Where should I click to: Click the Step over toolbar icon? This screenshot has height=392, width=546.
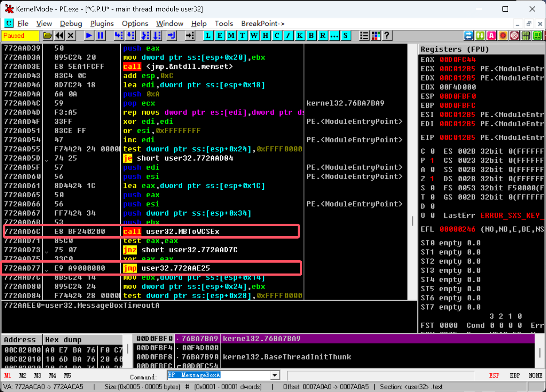[x=131, y=35]
